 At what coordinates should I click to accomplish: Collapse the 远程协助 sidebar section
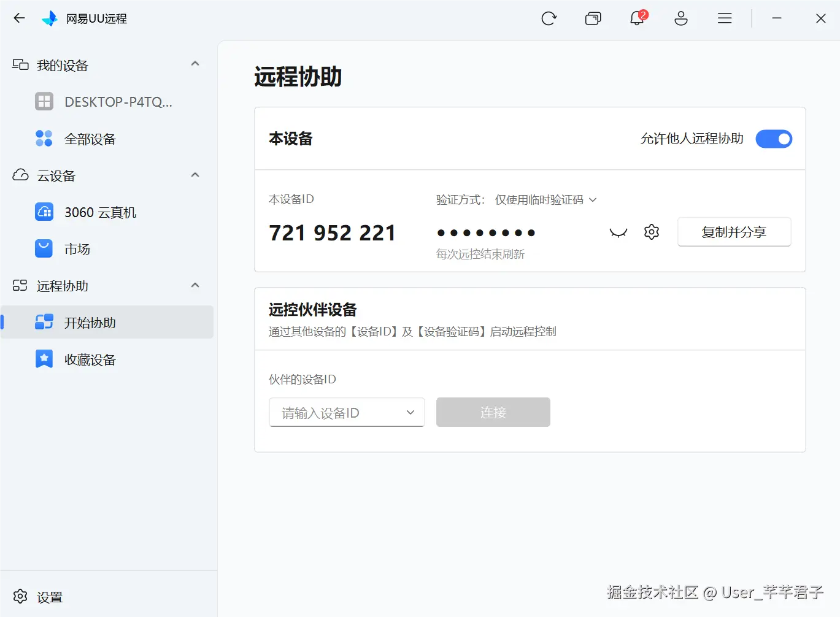coord(195,285)
